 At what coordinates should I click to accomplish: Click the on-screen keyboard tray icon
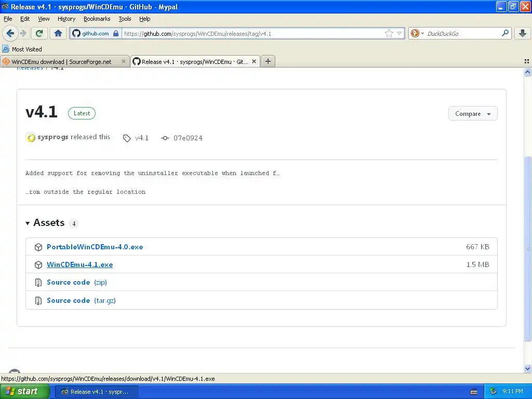[x=474, y=392]
